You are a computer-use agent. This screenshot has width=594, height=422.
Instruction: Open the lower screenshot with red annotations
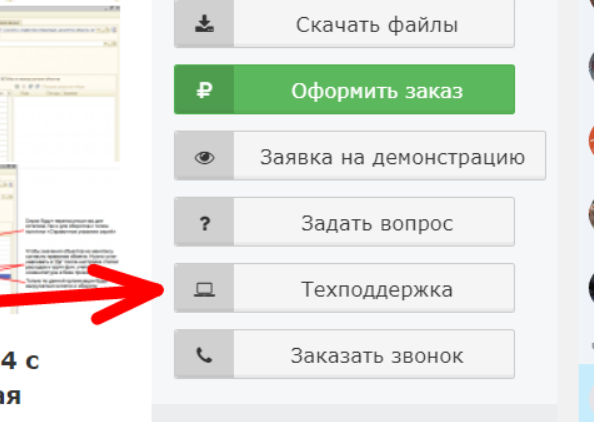60,239
